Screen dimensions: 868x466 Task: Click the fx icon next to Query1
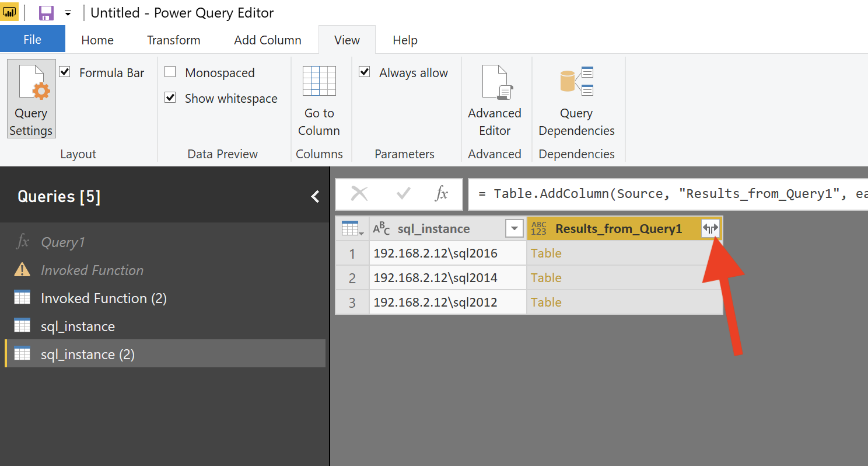coord(22,242)
